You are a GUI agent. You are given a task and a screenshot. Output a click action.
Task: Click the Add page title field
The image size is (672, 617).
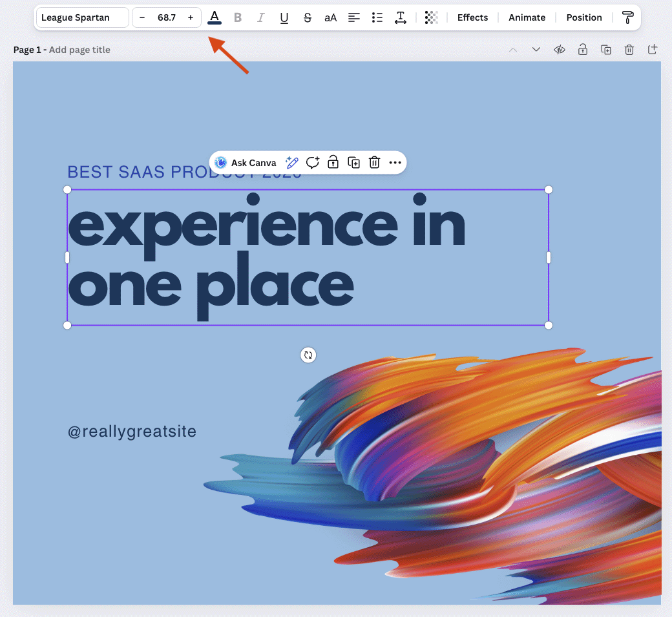(x=79, y=50)
